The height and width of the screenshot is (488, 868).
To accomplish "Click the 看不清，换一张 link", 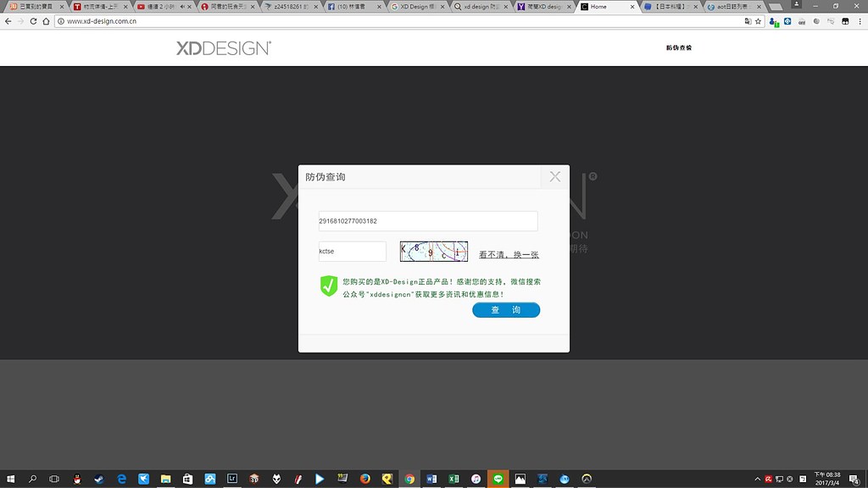I will 509,254.
